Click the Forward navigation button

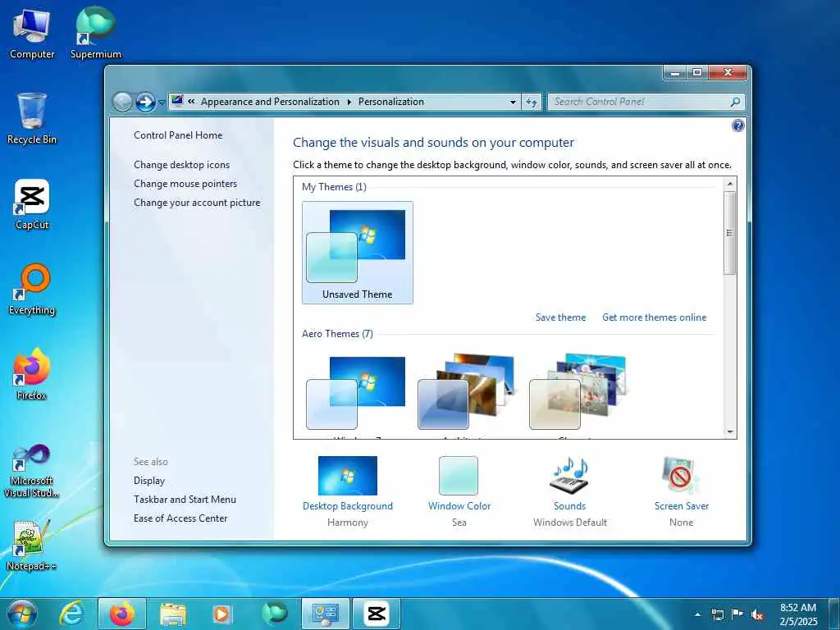(145, 102)
